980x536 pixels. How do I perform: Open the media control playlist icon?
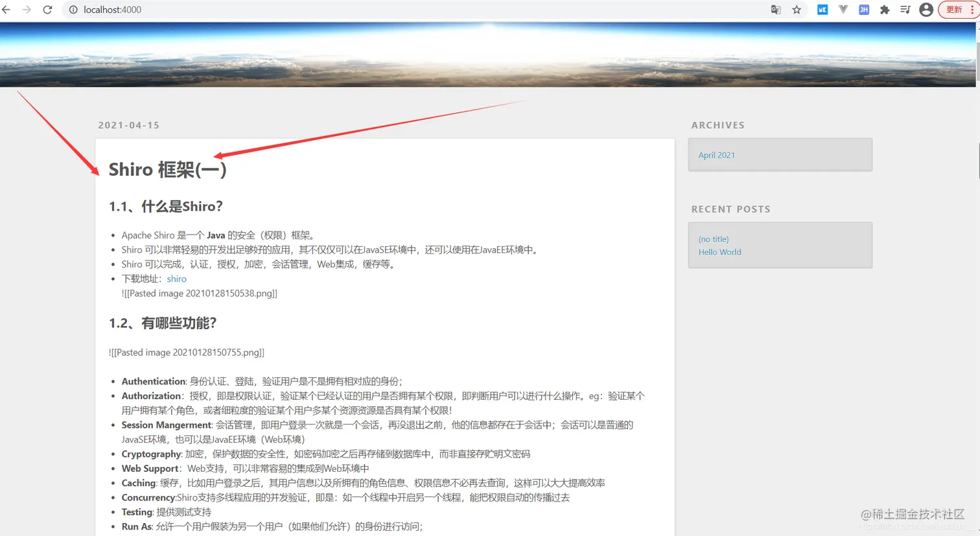(905, 10)
